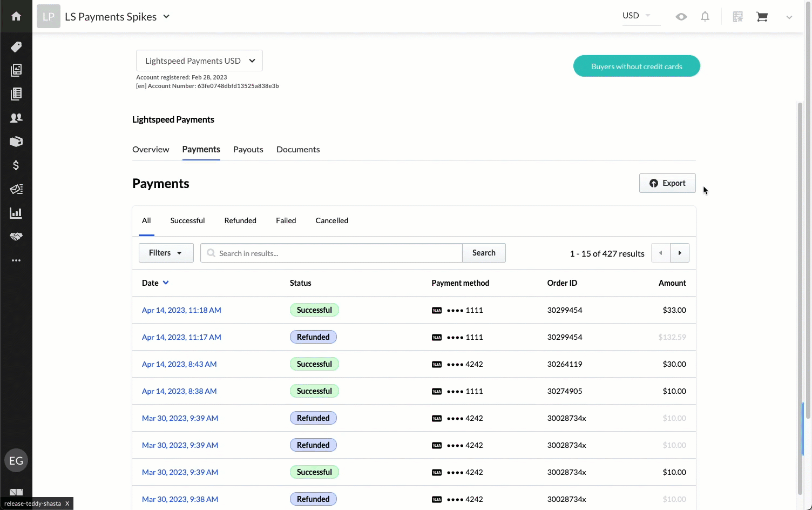Viewport: 812px width, 510px height.
Task: Select the sales tag icon in sidebar
Action: click(16, 47)
